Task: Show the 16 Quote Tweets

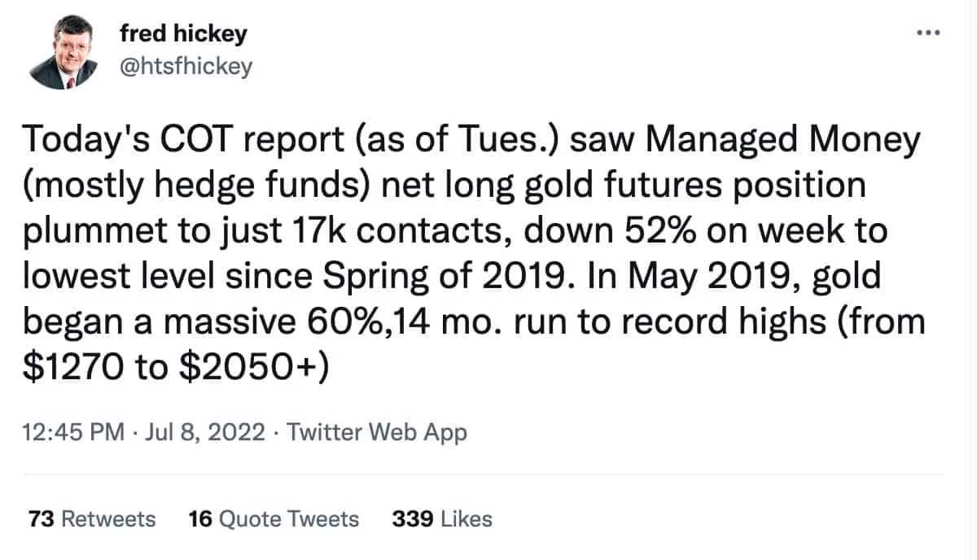Action: [273, 518]
